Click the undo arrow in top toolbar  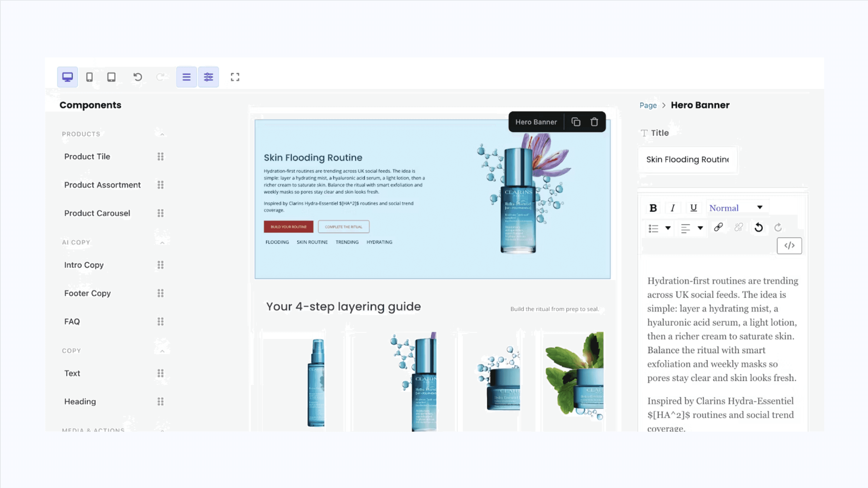coord(138,77)
